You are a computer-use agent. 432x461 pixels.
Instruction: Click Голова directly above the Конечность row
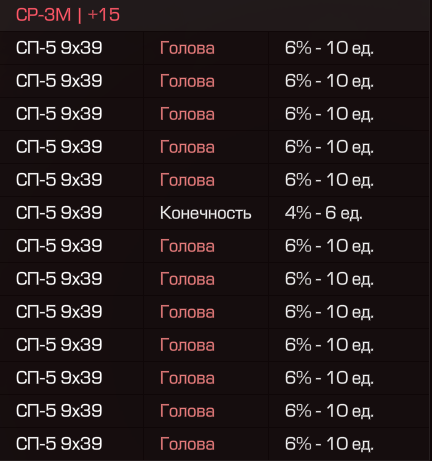187,180
